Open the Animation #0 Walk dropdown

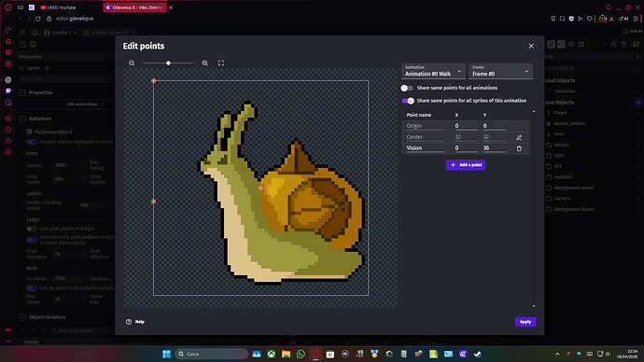click(433, 71)
